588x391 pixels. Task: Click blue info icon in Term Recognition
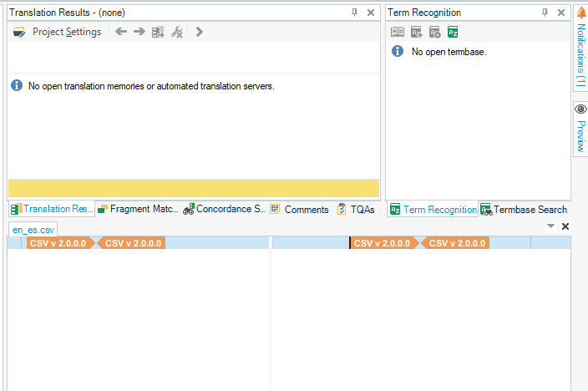tap(398, 51)
